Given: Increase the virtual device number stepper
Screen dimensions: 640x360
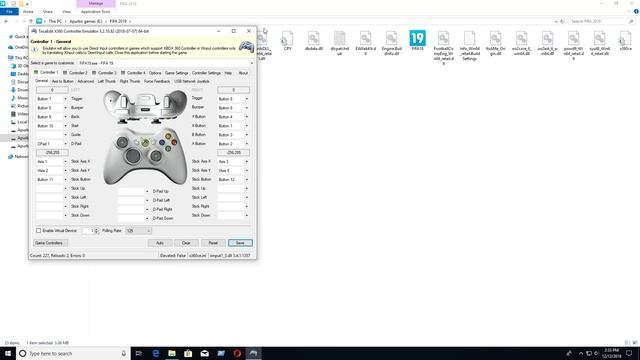Looking at the screenshot, I should (97, 229).
